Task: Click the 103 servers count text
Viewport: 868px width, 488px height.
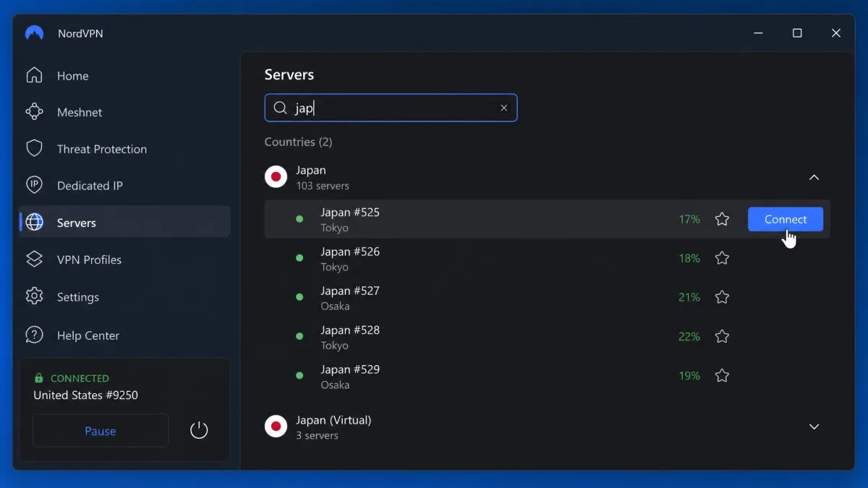Action: coord(323,186)
